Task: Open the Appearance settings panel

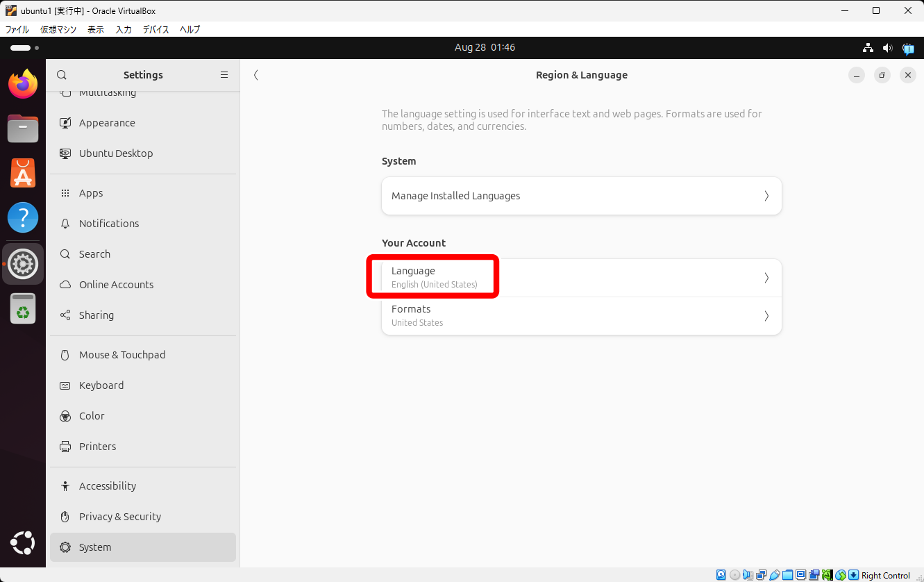Action: pos(143,123)
